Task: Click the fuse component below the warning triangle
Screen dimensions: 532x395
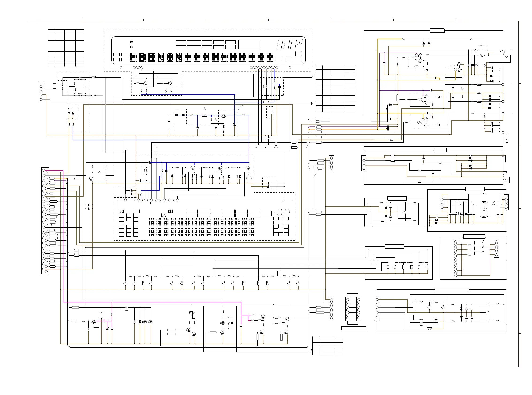Action: tap(205, 115)
